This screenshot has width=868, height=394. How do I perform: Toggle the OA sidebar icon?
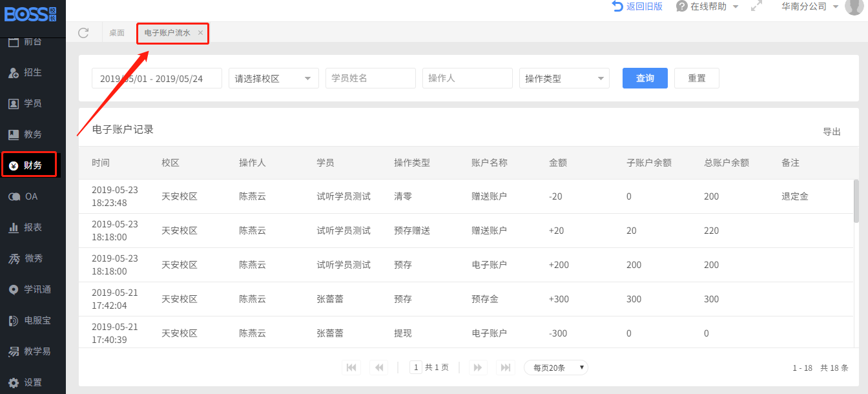14,196
